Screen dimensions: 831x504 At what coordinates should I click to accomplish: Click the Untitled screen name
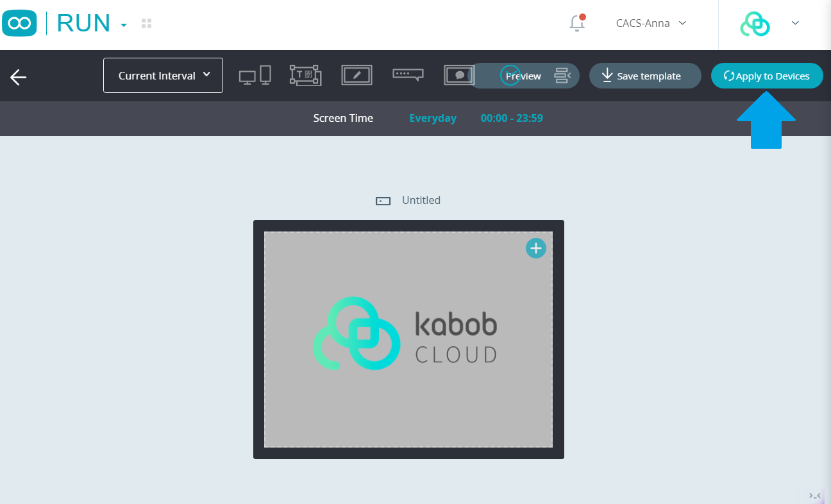tap(421, 200)
